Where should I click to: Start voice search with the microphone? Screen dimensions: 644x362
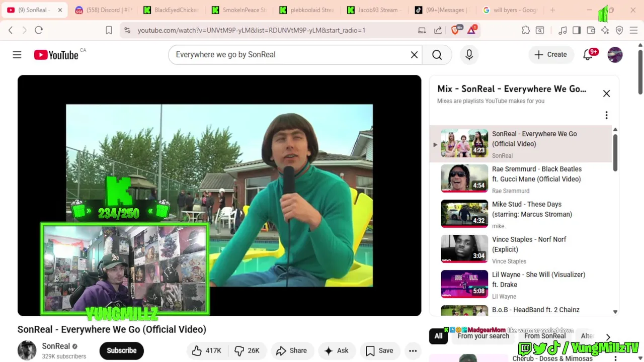tap(469, 55)
